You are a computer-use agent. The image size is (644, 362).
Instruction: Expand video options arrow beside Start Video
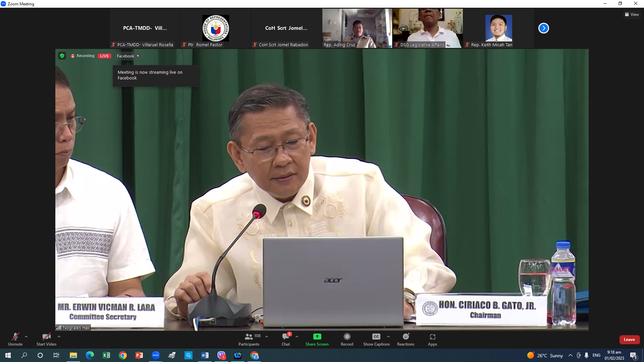click(59, 337)
